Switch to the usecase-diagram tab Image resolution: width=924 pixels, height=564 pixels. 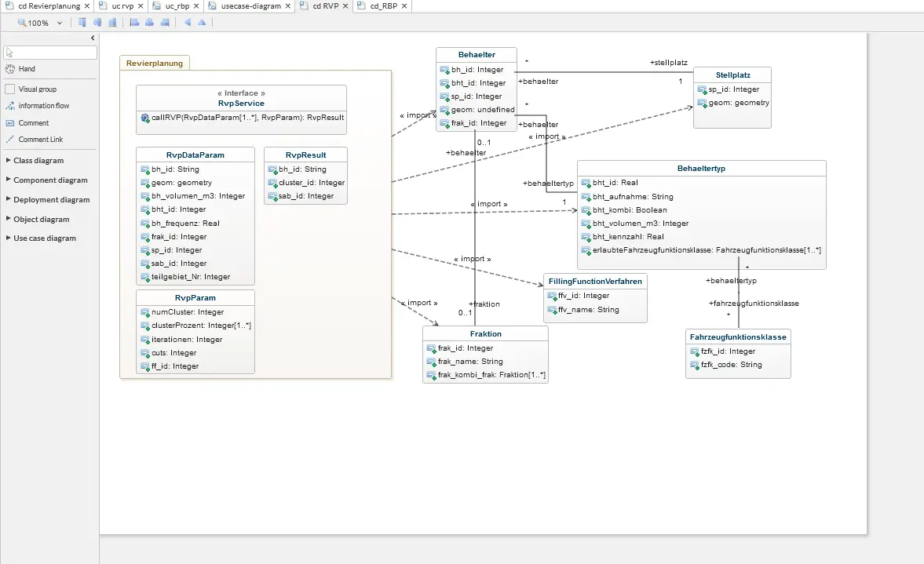click(250, 6)
